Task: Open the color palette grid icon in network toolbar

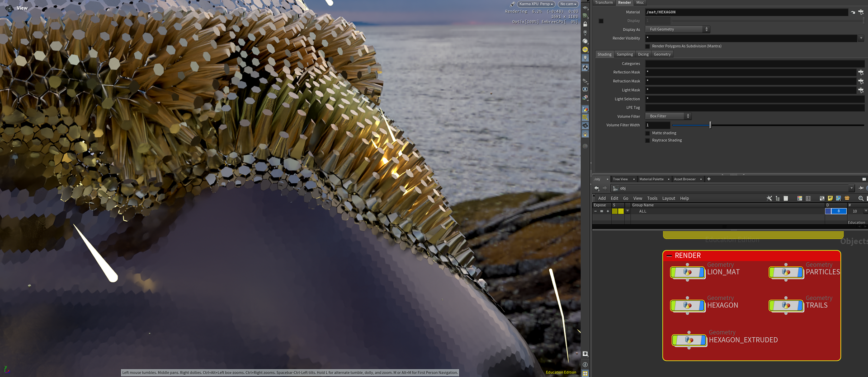Action: click(x=800, y=198)
